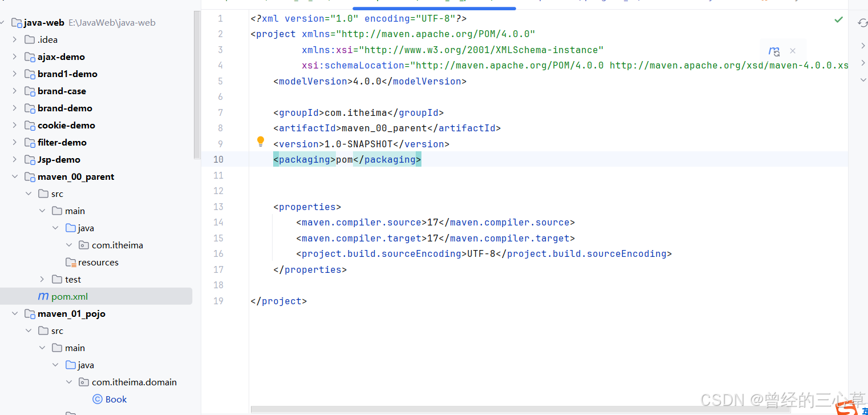Click the brand1-demo module folder icon
The height and width of the screenshot is (415, 868).
click(x=30, y=74)
